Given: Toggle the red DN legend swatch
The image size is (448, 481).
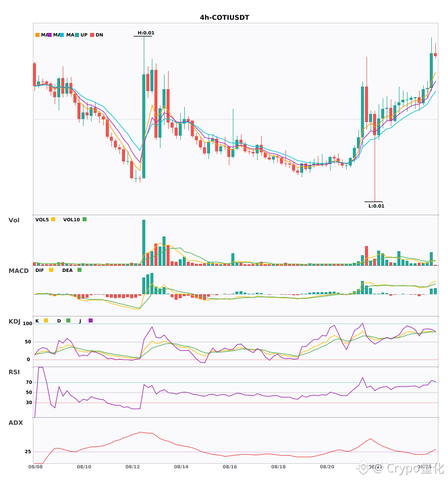Looking at the screenshot, I should [92, 35].
